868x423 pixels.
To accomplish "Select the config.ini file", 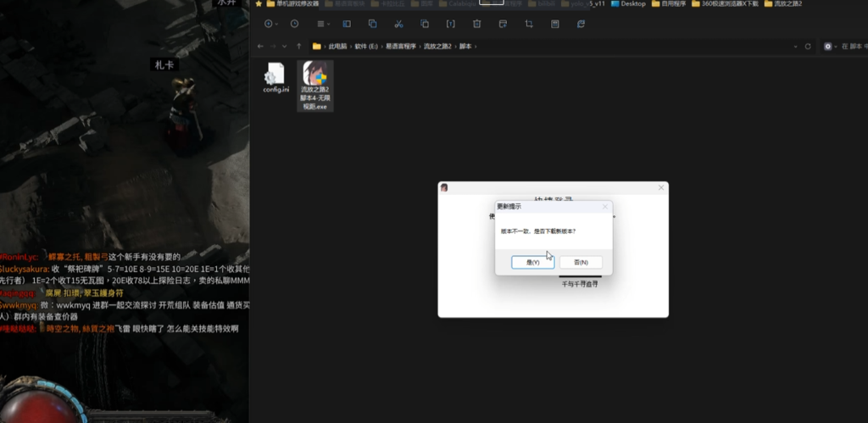I will tap(275, 77).
